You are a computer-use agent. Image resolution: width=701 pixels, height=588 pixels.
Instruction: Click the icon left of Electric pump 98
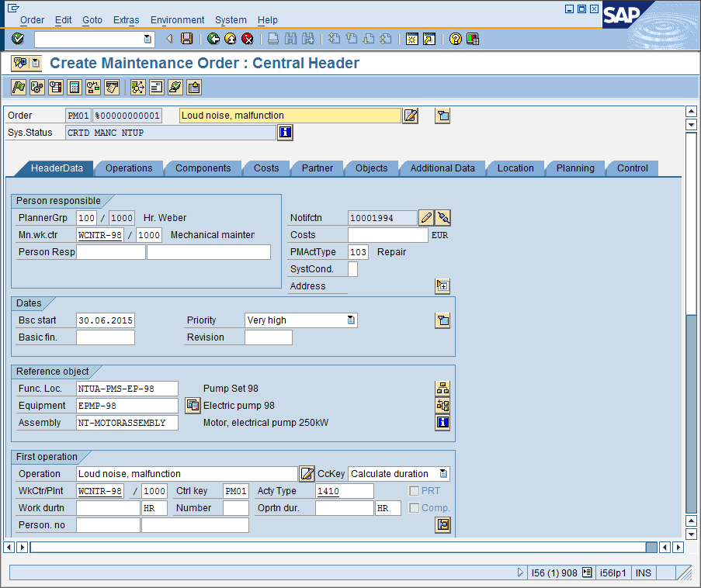click(x=193, y=405)
